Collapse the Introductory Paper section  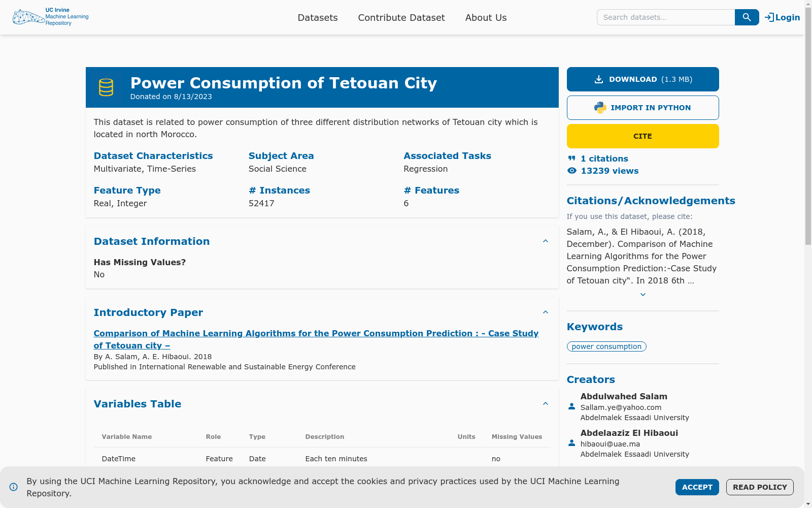pos(546,312)
